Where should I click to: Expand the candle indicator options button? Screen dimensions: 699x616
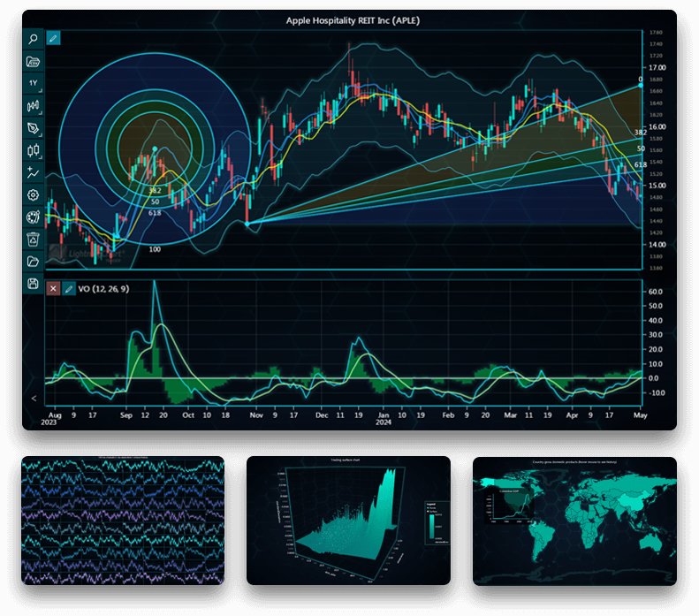[33, 150]
